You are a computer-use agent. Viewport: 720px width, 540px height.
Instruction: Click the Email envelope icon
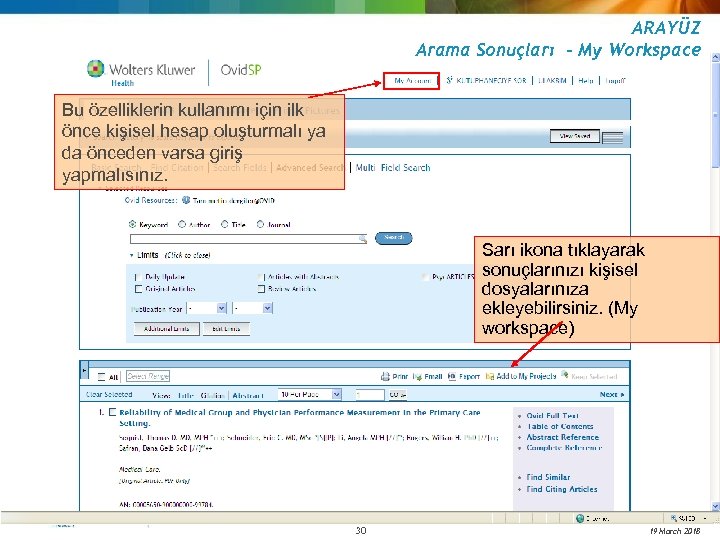point(417,377)
